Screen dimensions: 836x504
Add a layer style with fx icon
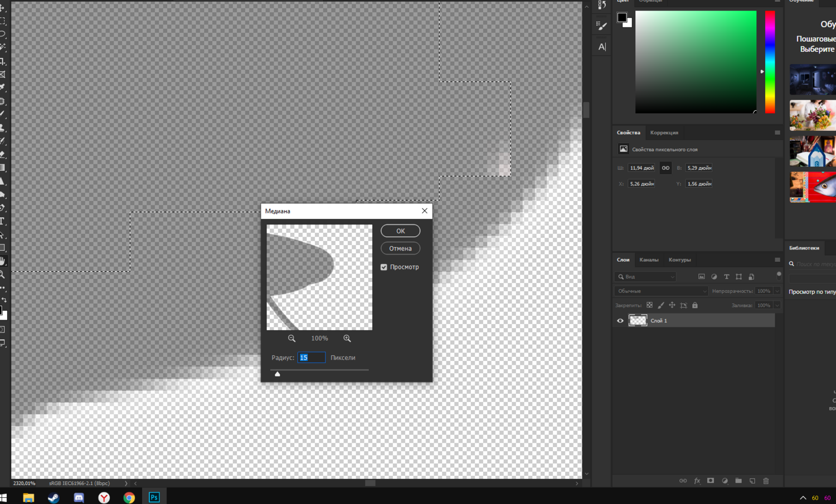(697, 481)
